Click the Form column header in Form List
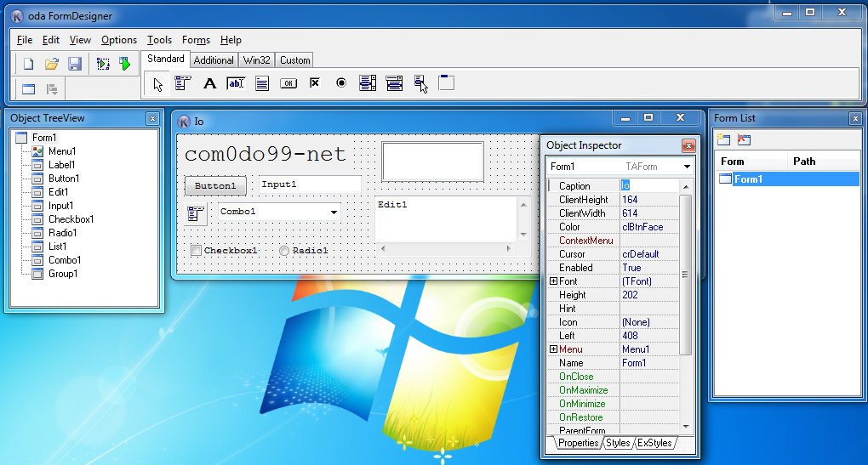The height and width of the screenshot is (465, 868). tap(751, 162)
